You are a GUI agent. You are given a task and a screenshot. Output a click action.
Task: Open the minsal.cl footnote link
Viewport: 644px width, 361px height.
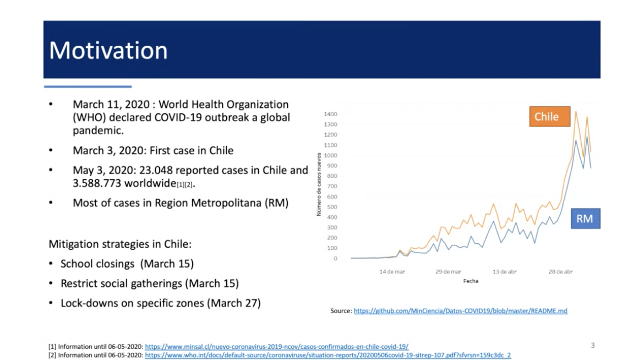(276, 347)
